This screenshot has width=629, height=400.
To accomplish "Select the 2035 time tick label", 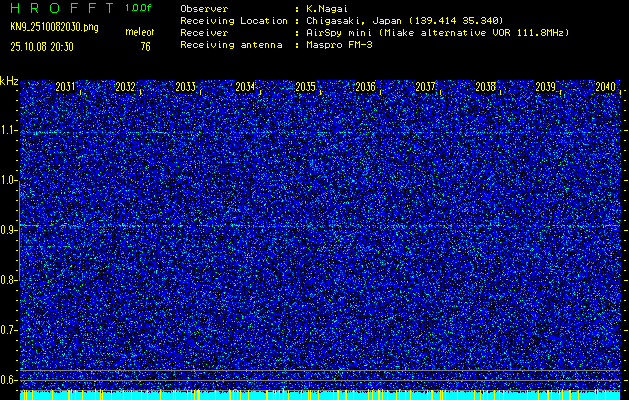I will click(x=305, y=88).
